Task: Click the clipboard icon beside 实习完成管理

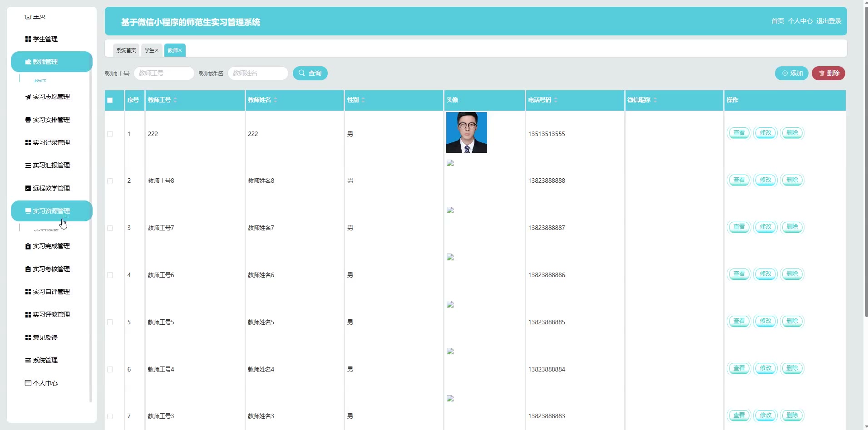Action: click(x=28, y=246)
